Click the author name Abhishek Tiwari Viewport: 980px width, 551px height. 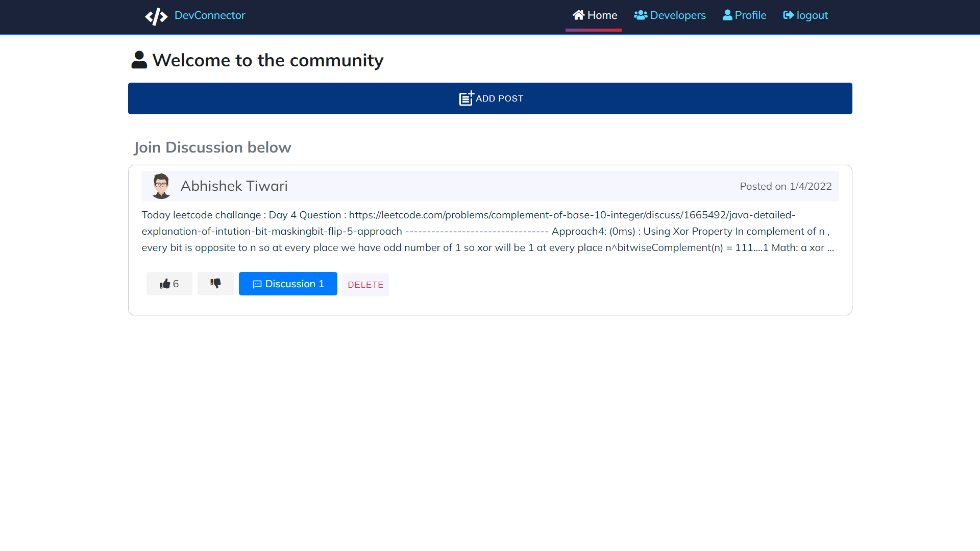(x=234, y=186)
